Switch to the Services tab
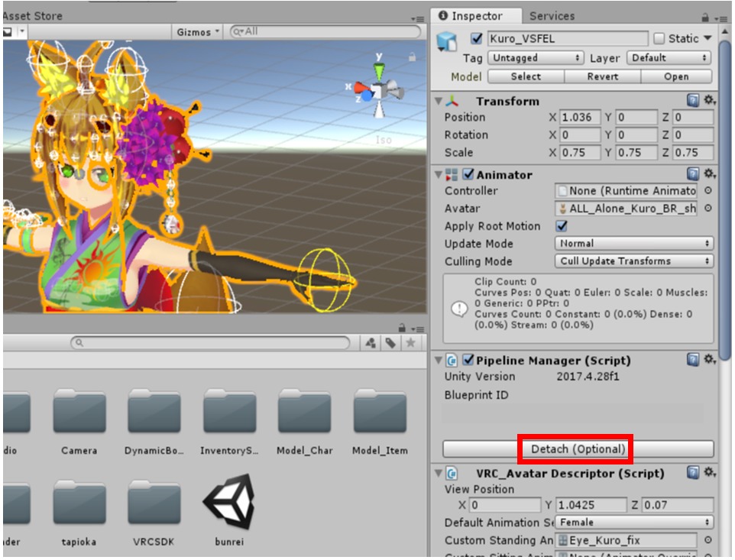This screenshot has width=735, height=560. [552, 16]
